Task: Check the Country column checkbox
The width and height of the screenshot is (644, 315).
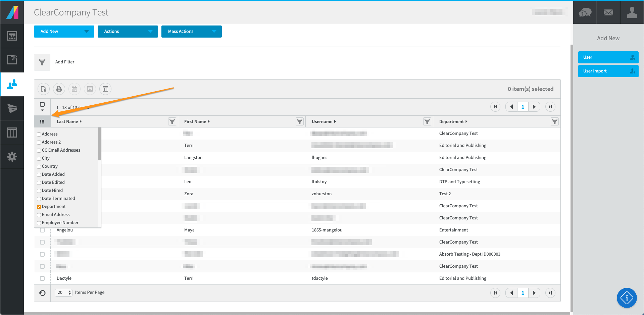Action: coord(39,166)
